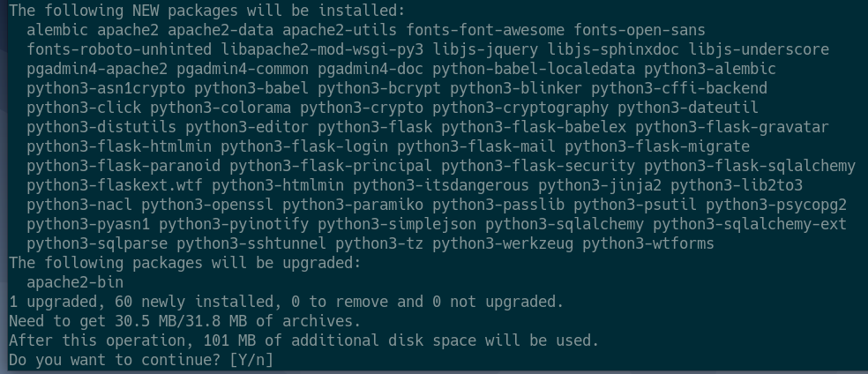The image size is (868, 374).
Task: Click the python3-flask-gravatar package name
Action: coord(732,127)
